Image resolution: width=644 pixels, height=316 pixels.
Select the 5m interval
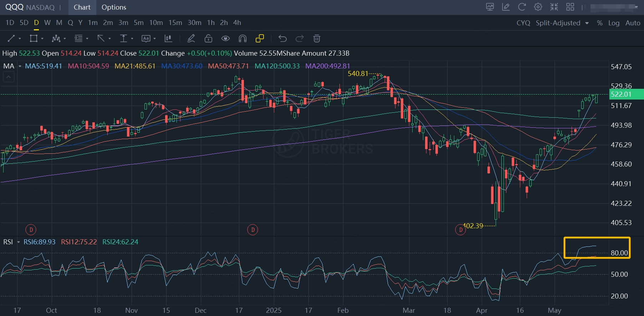(x=139, y=22)
